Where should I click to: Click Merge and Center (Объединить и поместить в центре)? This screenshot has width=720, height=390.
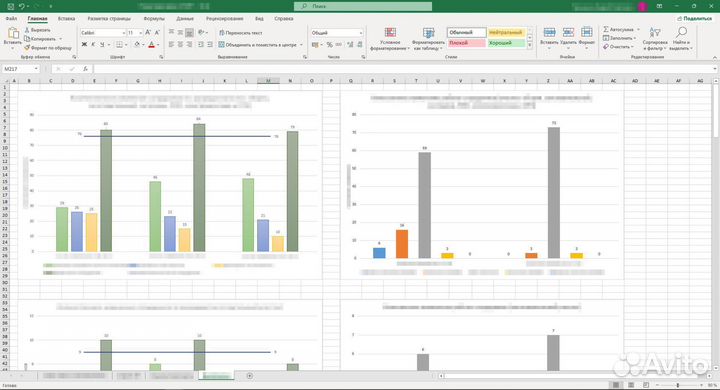tap(258, 45)
